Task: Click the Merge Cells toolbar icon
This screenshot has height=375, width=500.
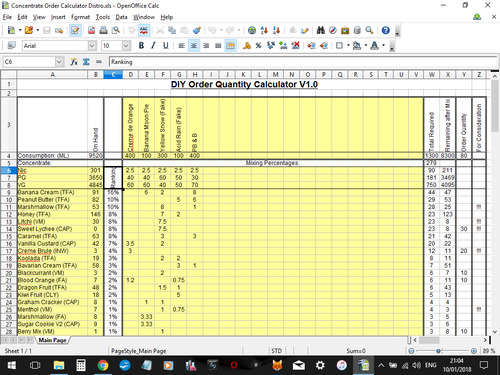Action: point(231,46)
